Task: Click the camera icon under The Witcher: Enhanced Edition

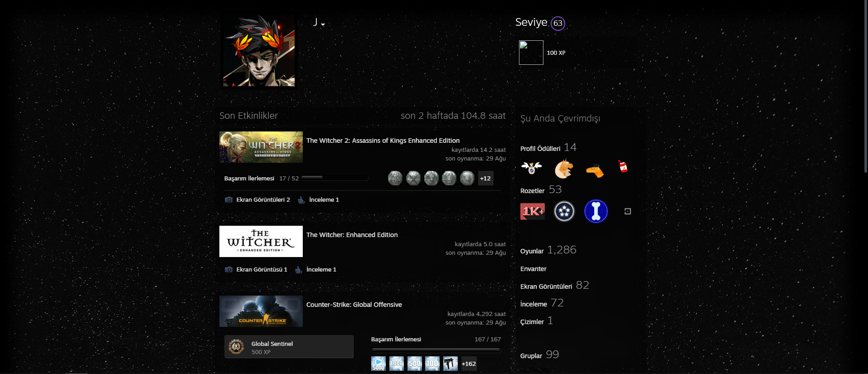Action: 229,269
